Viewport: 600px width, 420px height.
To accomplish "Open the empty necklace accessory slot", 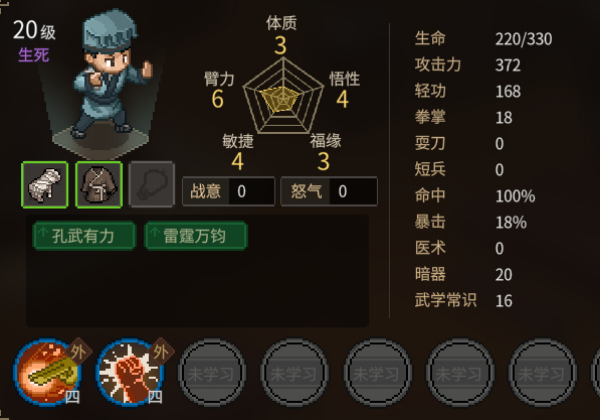I will 152,185.
